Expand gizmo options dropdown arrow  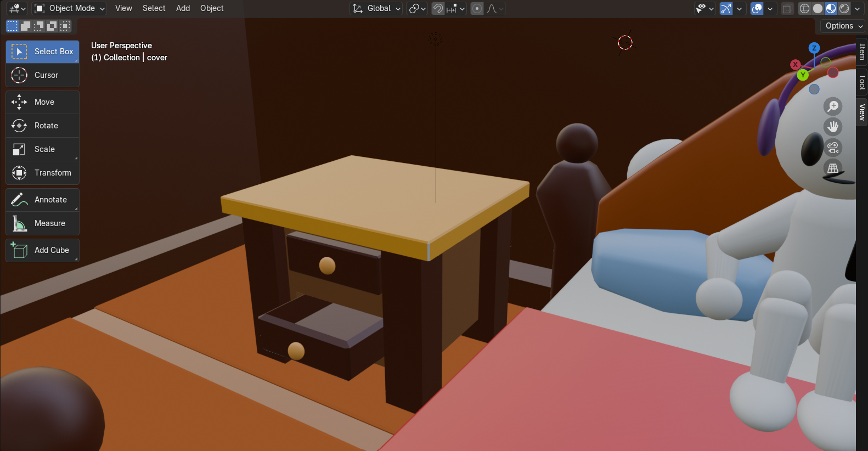739,8
